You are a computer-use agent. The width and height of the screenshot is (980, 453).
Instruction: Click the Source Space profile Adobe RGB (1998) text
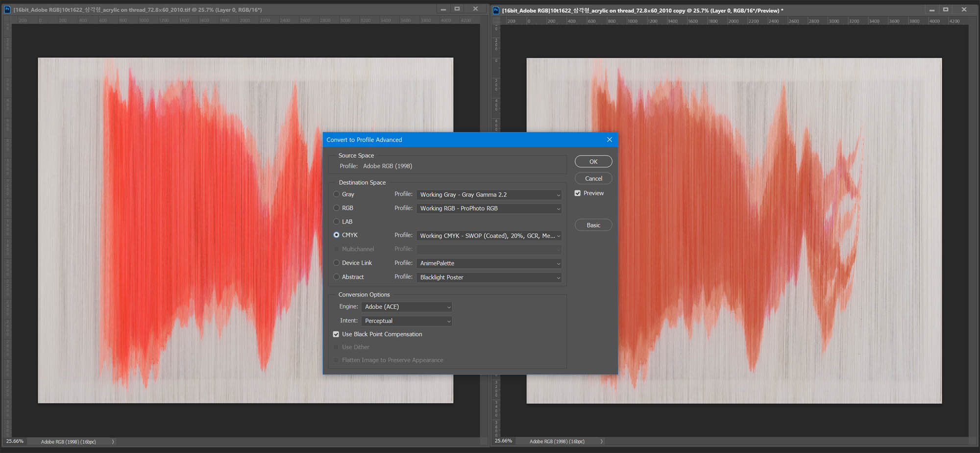click(388, 166)
